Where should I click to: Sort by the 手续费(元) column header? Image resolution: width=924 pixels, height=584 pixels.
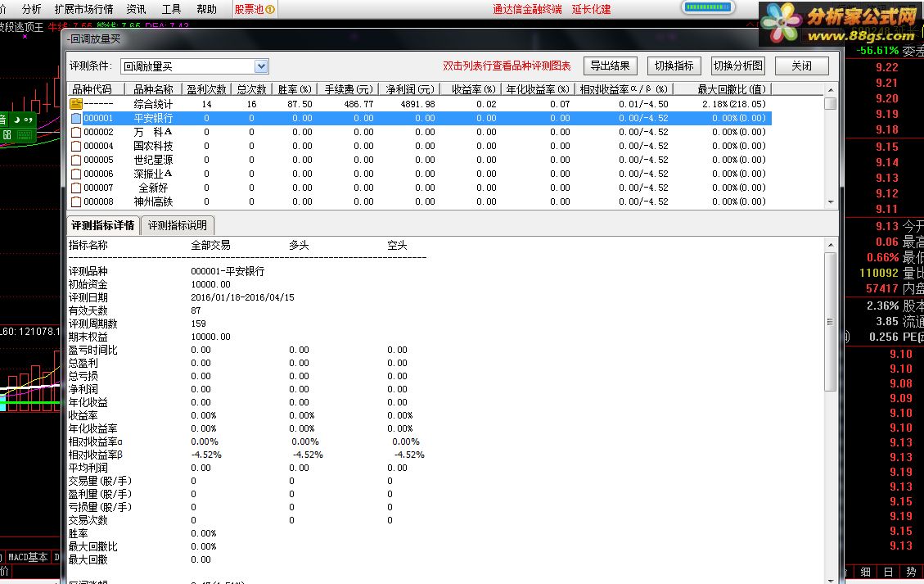(349, 89)
